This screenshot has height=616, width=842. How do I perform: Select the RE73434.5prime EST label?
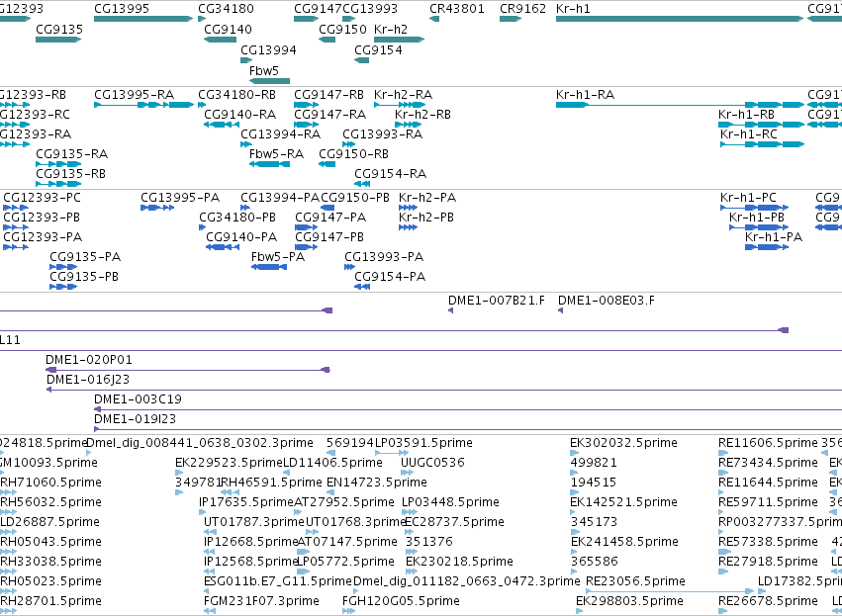tap(768, 463)
